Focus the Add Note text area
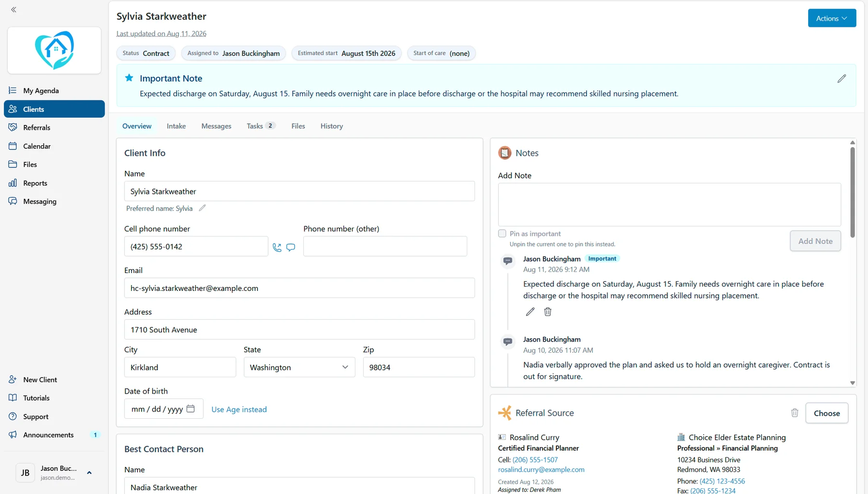Viewport: 868px width, 494px height. point(669,205)
